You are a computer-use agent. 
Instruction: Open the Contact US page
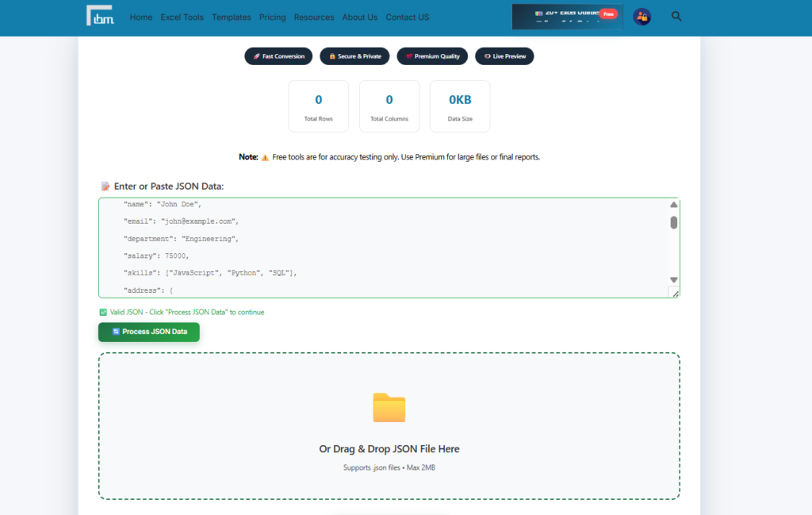tap(407, 17)
